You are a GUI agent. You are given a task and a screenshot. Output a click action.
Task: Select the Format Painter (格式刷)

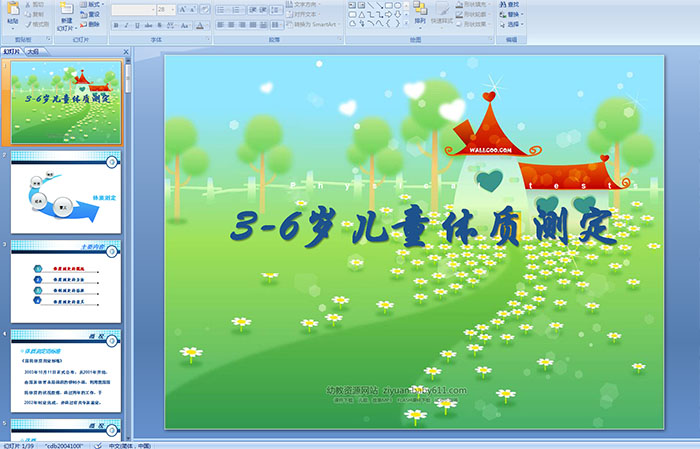click(x=38, y=24)
